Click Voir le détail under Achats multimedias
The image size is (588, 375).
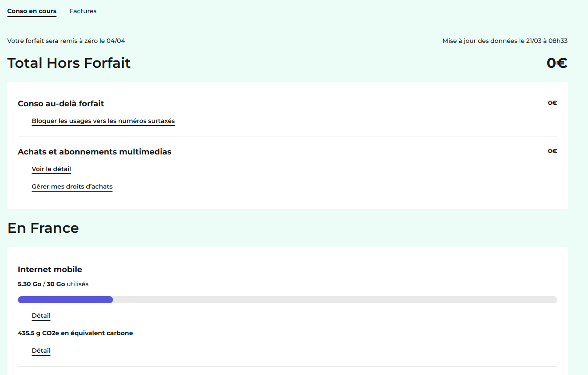(x=51, y=169)
